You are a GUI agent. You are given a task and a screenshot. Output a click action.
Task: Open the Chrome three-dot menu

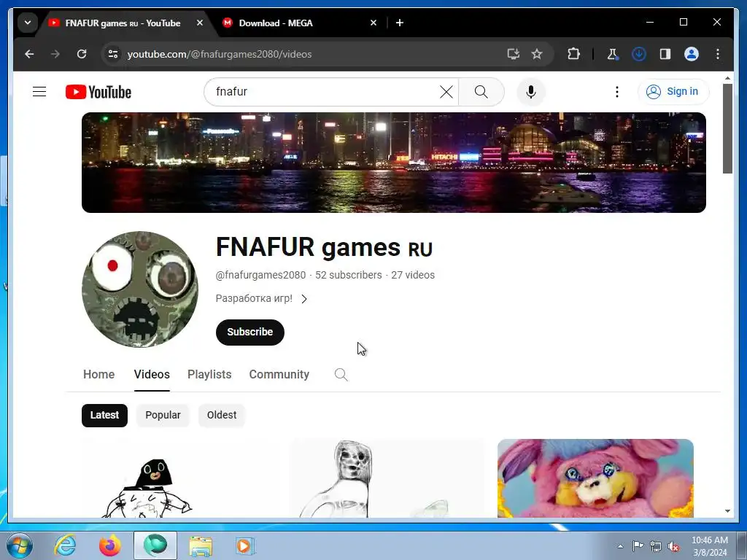point(718,54)
